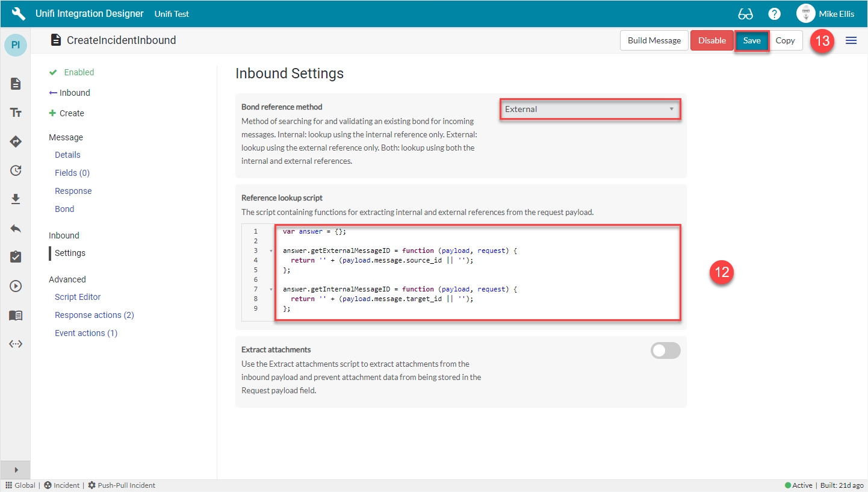This screenshot has width=868, height=492.
Task: Open the Bond reference method dropdown
Action: [x=590, y=109]
